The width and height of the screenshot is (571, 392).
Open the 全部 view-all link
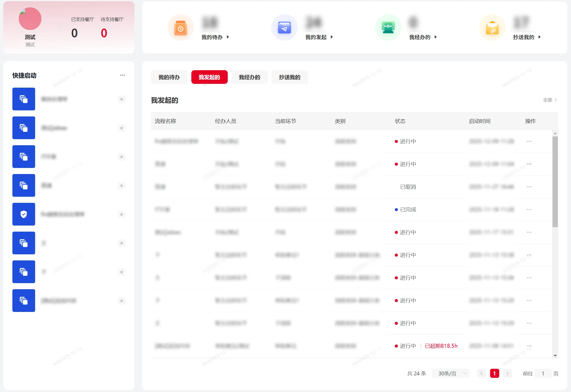(x=550, y=100)
